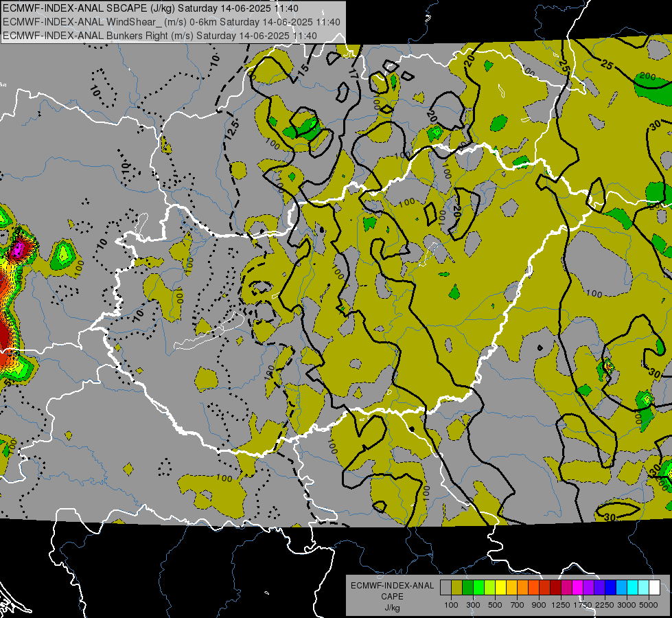The width and height of the screenshot is (672, 618).
Task: Click the 500 value on the legend scale
Action: coord(495,605)
